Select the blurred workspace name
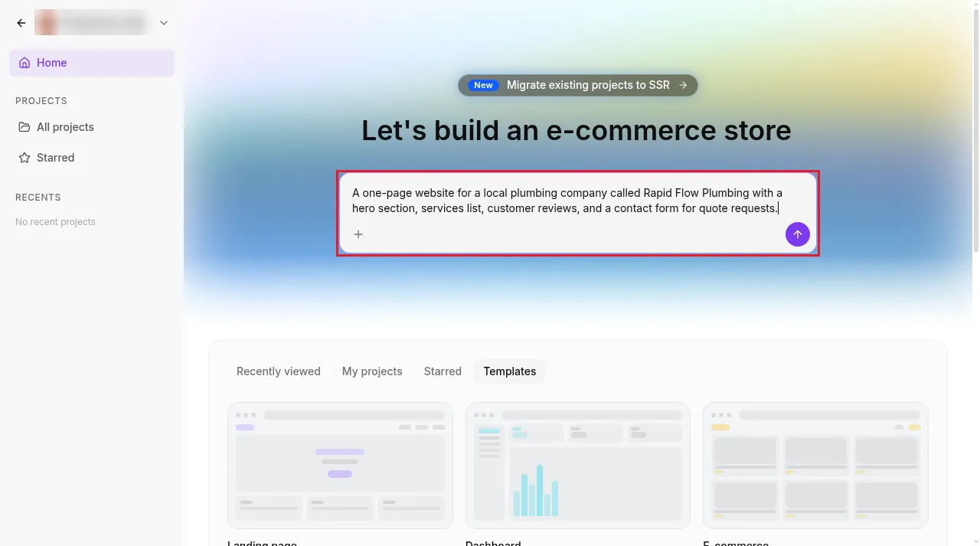 [90, 23]
